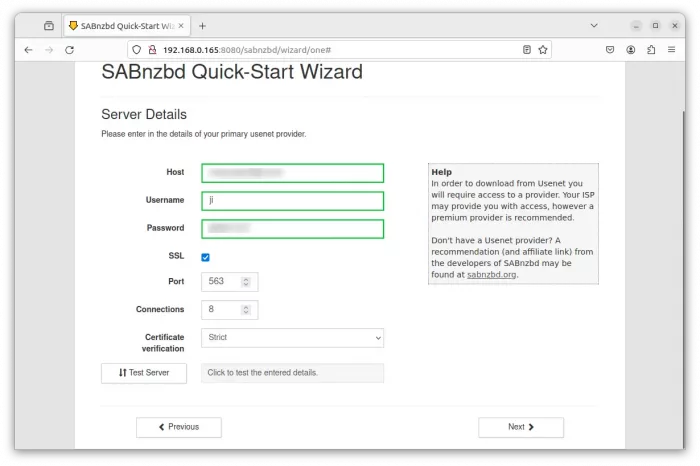Open Firefox hamburger application menu
The height and width of the screenshot is (466, 700).
(673, 49)
